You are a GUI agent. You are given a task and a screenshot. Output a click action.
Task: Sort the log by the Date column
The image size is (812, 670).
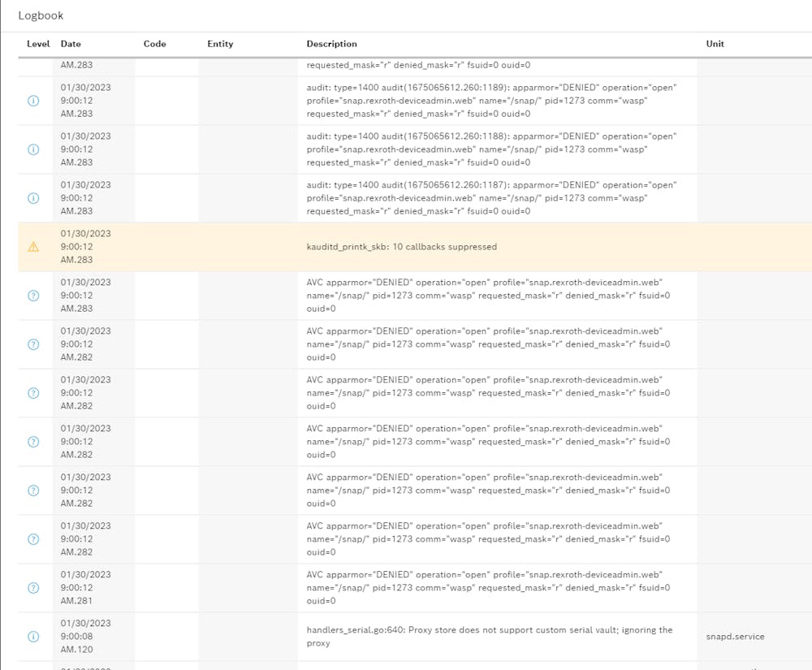71,44
